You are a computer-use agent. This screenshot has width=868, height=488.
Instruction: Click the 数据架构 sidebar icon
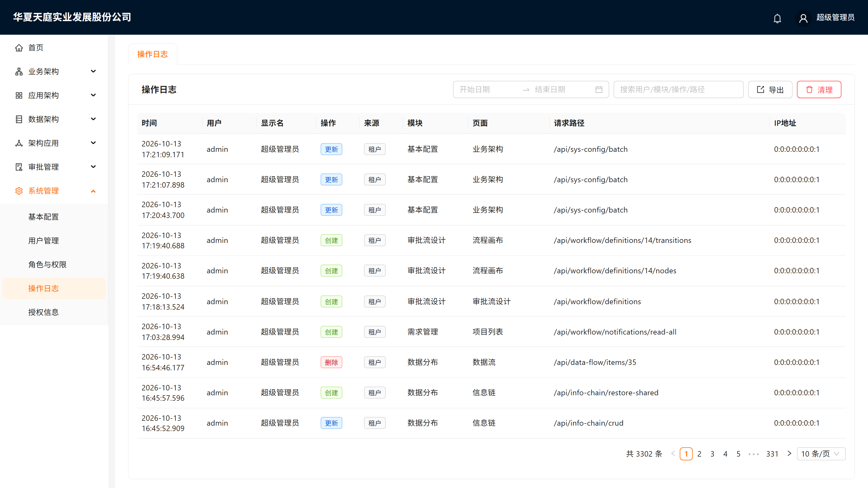19,119
